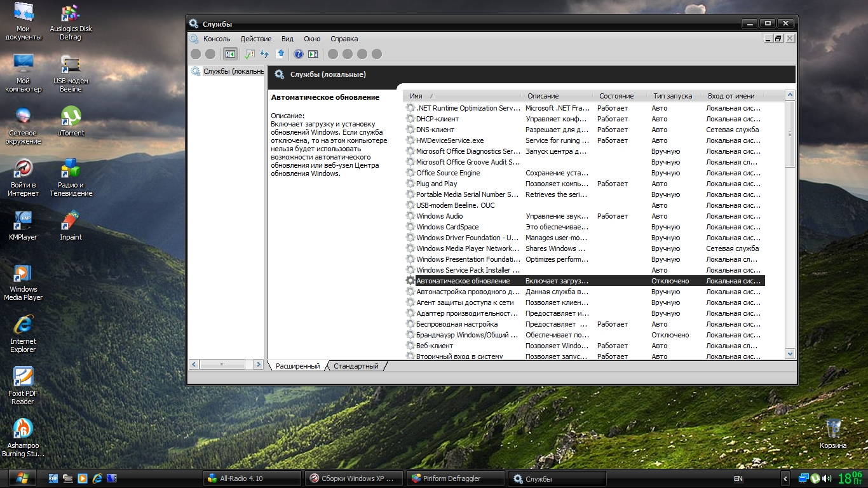Image resolution: width=868 pixels, height=488 pixels.
Task: Select the Беспроводная настройка service
Action: 585,324
